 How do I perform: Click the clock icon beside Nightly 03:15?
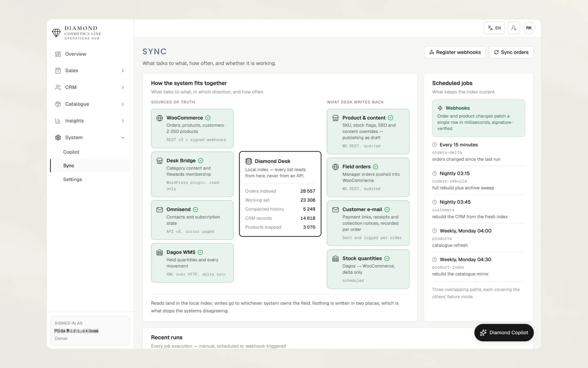click(434, 173)
